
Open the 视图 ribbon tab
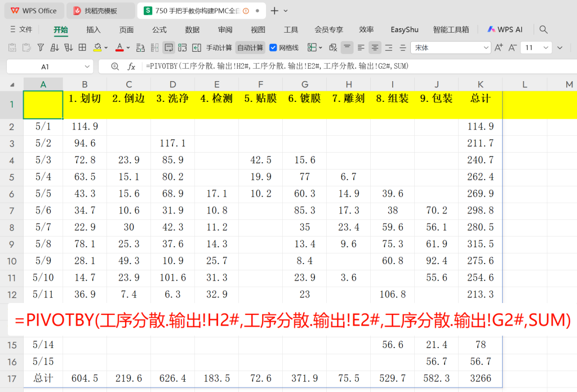click(x=258, y=30)
